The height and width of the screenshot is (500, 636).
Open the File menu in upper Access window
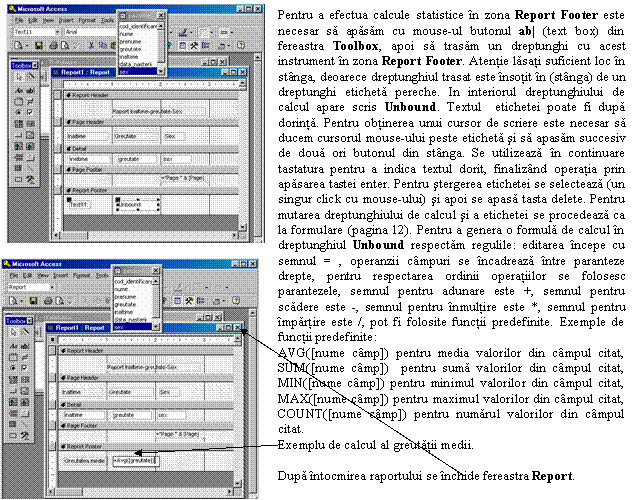click(x=17, y=20)
